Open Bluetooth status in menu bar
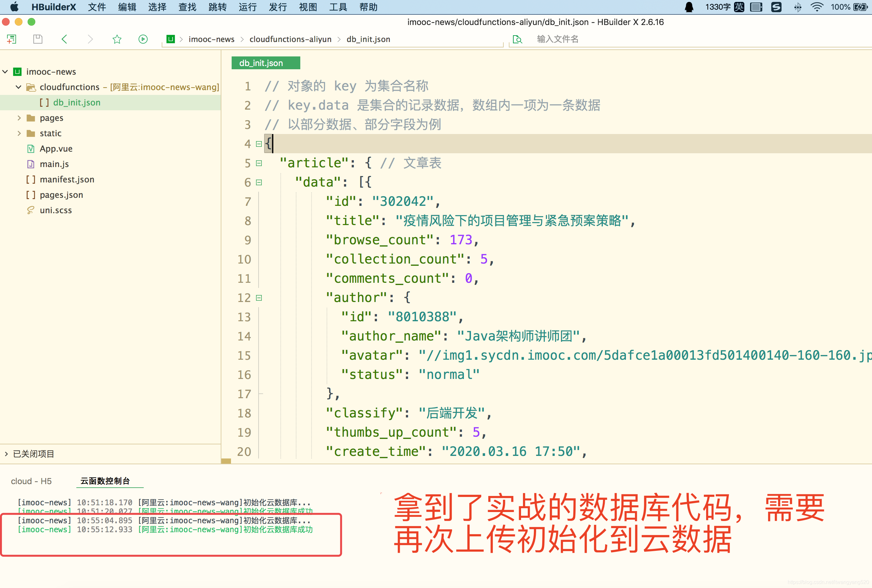The height and width of the screenshot is (588, 872). click(x=798, y=7)
